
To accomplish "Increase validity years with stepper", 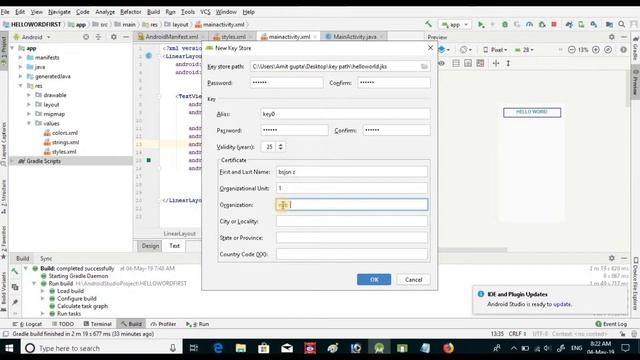I will point(280,144).
